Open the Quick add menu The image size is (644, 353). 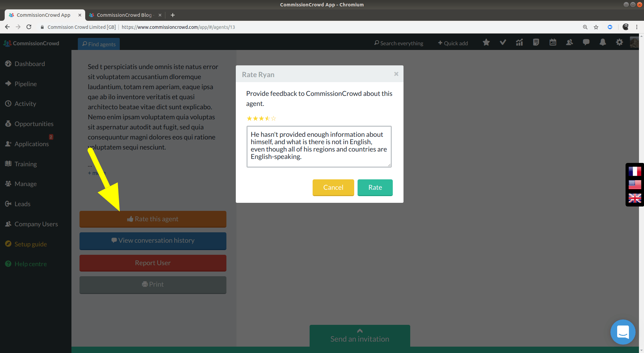coord(452,43)
